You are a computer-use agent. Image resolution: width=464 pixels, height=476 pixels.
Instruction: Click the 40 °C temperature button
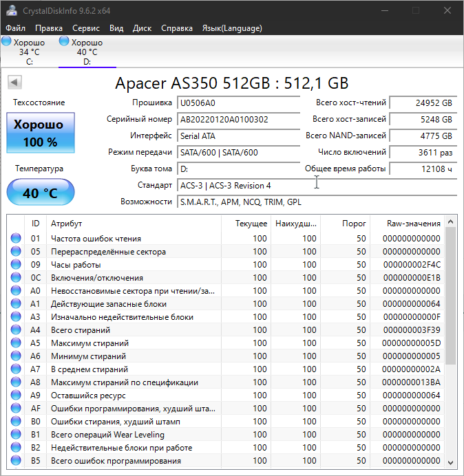(40, 193)
